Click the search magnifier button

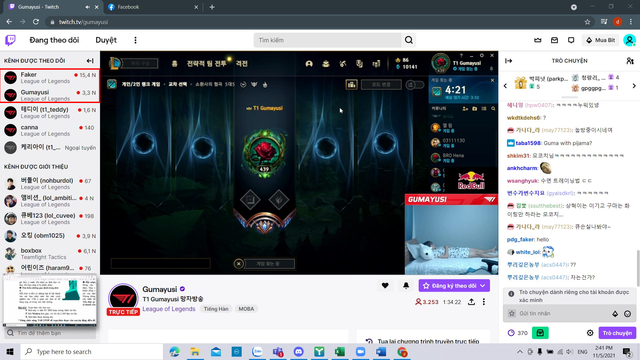coord(409,40)
